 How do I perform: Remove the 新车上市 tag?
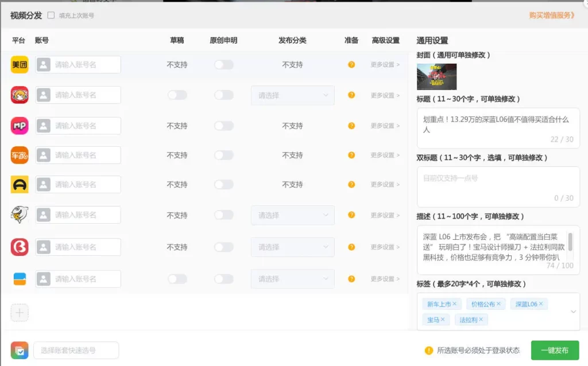click(x=455, y=304)
